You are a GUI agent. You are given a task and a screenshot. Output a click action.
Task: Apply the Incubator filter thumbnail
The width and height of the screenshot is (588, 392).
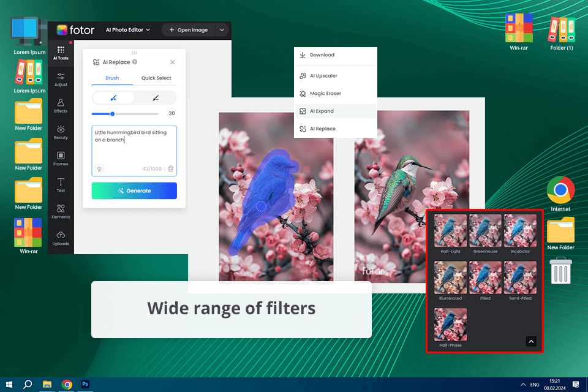point(520,230)
